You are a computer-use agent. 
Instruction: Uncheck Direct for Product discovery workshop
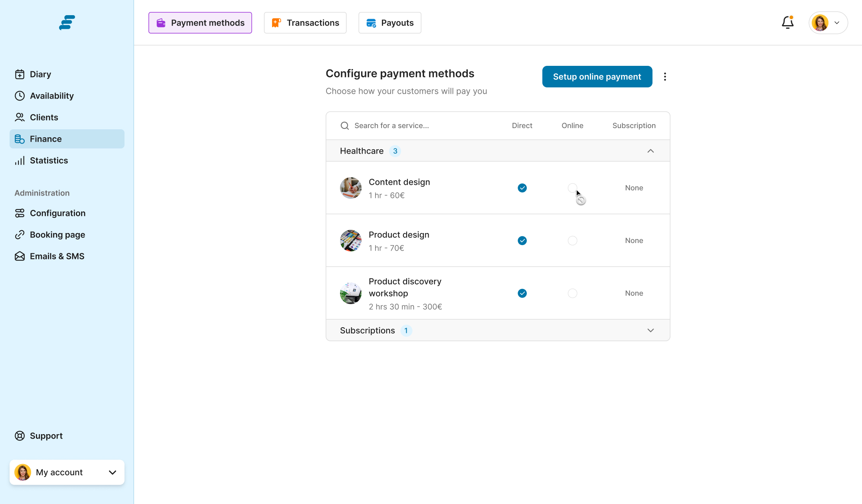(x=522, y=293)
